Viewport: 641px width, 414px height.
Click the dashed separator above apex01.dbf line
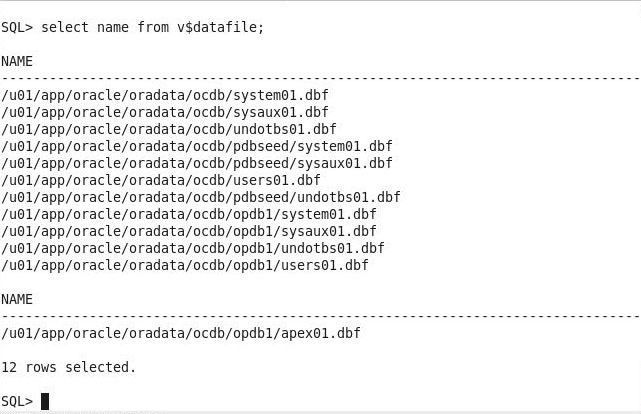pos(320,316)
